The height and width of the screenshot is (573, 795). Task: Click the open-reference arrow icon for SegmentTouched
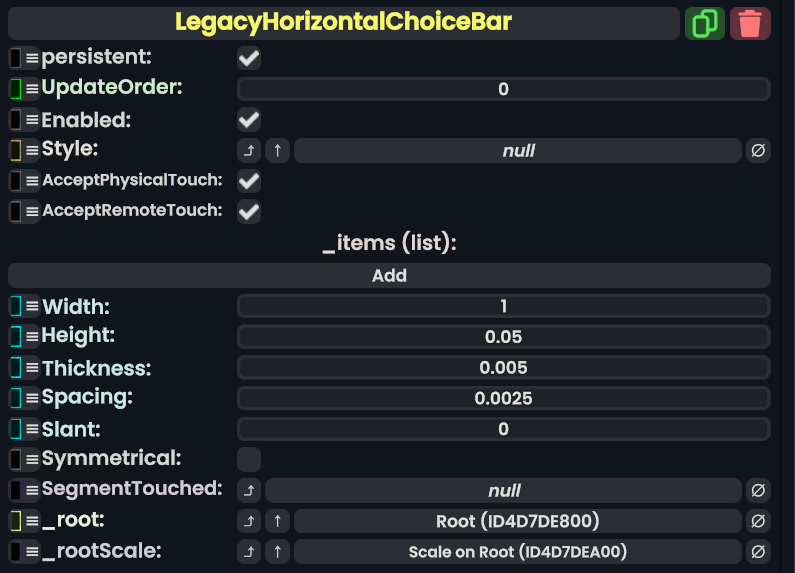(248, 491)
